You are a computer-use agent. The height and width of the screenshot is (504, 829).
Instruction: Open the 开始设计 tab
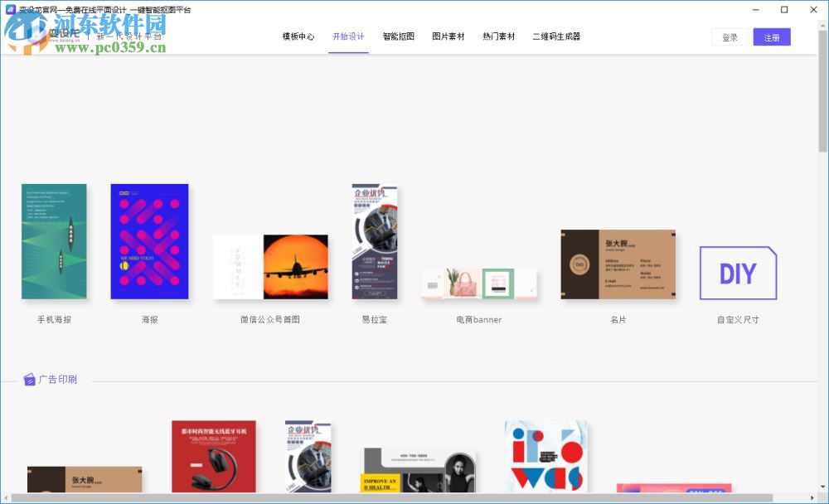tap(348, 36)
